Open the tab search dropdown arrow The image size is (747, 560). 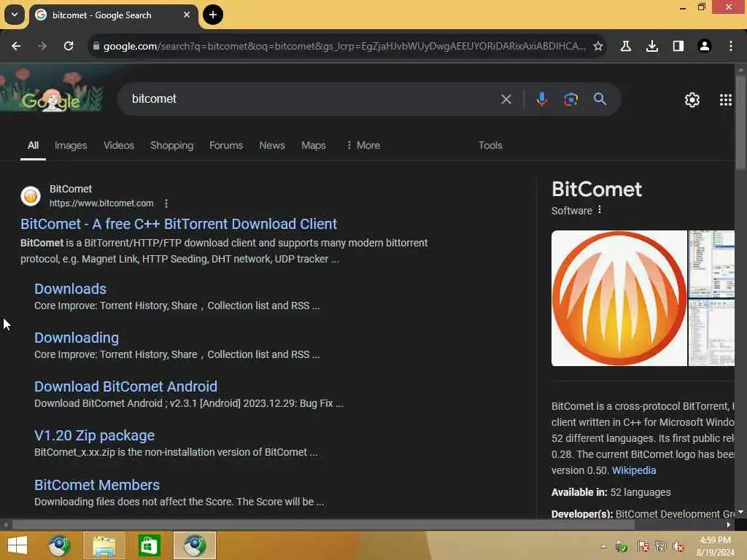point(15,15)
